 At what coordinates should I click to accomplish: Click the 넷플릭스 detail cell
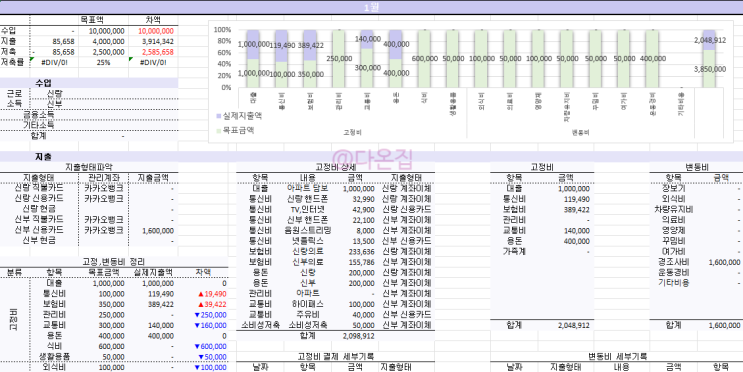[x=309, y=241]
